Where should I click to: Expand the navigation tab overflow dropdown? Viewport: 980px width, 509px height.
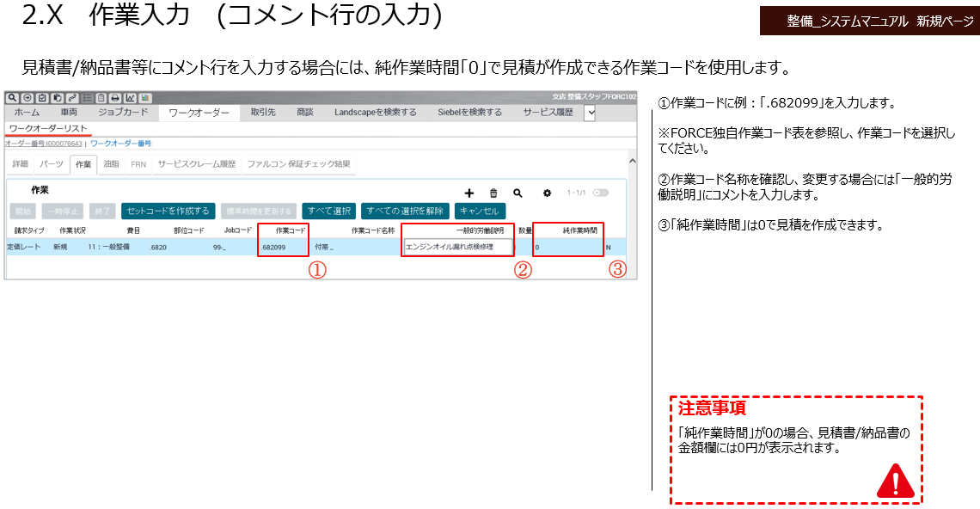[x=590, y=113]
